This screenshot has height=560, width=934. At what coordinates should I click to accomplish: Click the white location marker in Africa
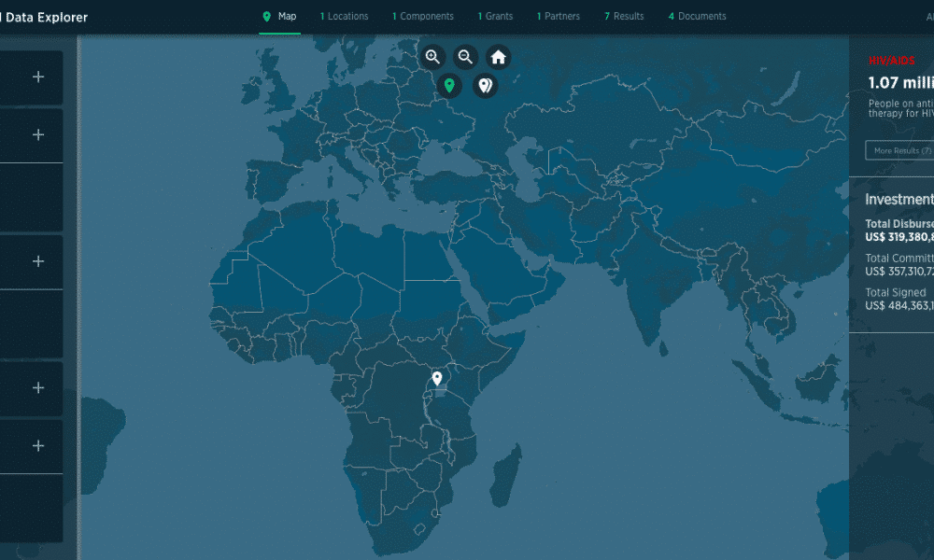[436, 379]
